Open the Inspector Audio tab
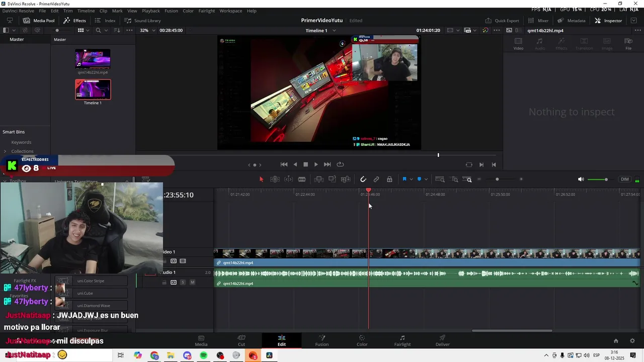This screenshot has width=644, height=362. pyautogui.click(x=540, y=44)
